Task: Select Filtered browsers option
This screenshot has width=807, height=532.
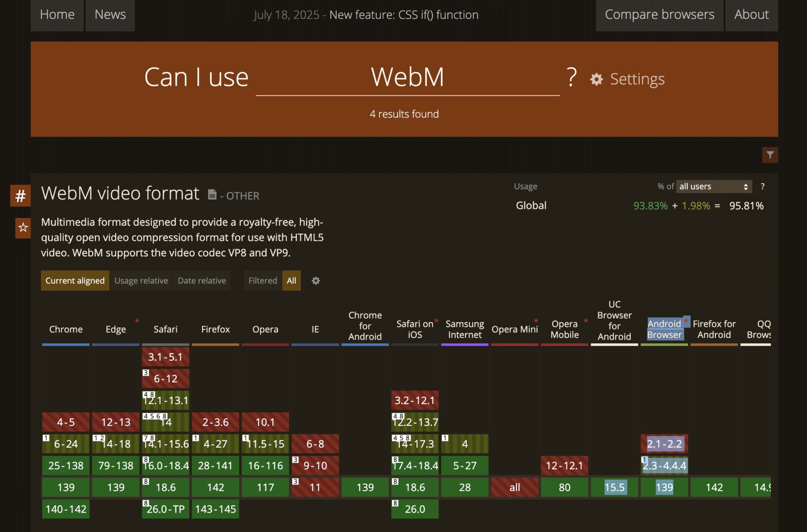Action: coord(263,281)
